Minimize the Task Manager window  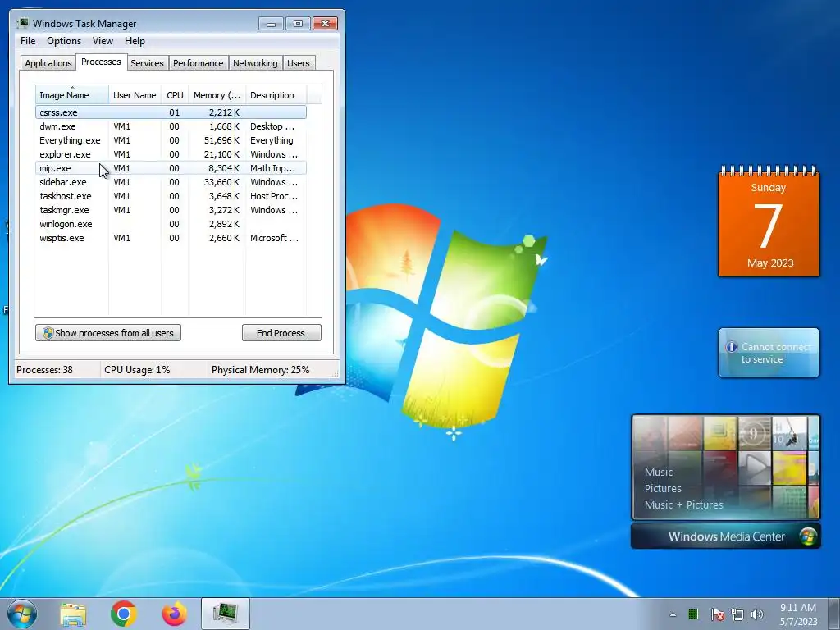coord(271,24)
